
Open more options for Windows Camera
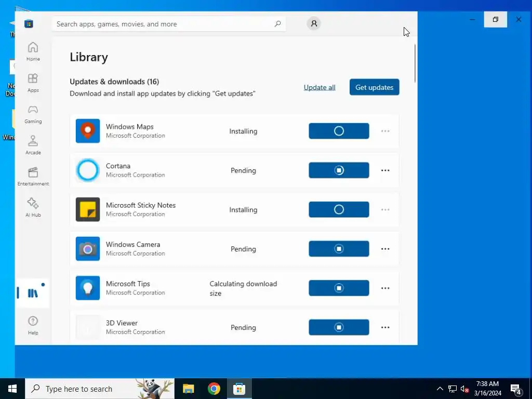(x=385, y=249)
